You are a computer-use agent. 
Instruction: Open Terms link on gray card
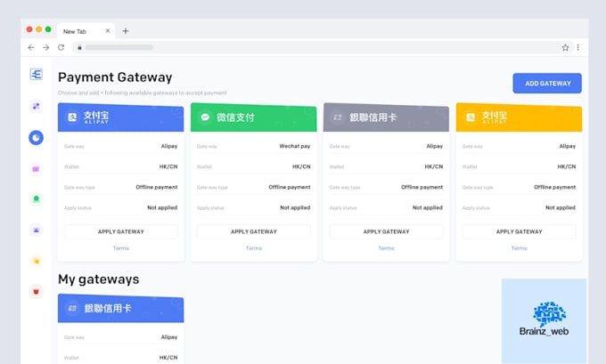coord(386,248)
